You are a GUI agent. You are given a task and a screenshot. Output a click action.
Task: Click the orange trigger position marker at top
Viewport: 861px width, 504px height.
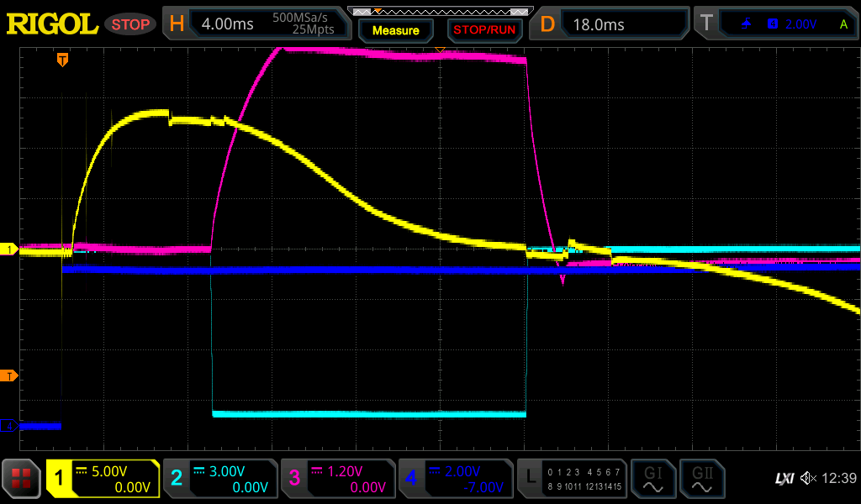(62, 60)
